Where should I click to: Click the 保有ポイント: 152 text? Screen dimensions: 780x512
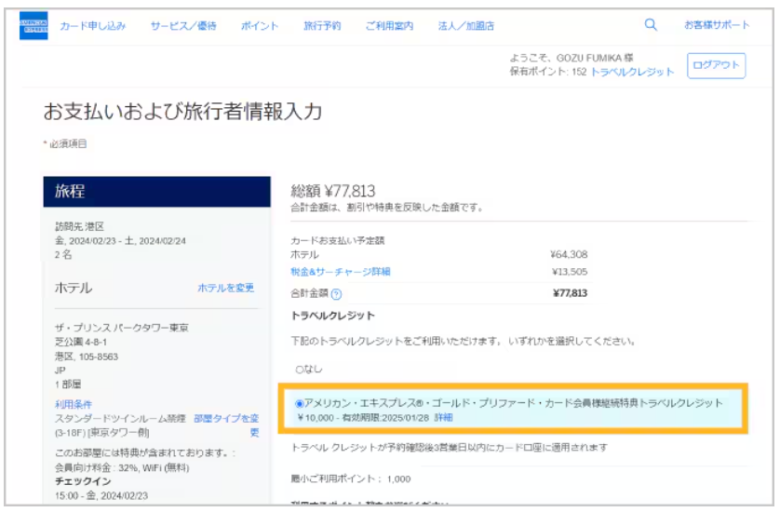click(548, 72)
